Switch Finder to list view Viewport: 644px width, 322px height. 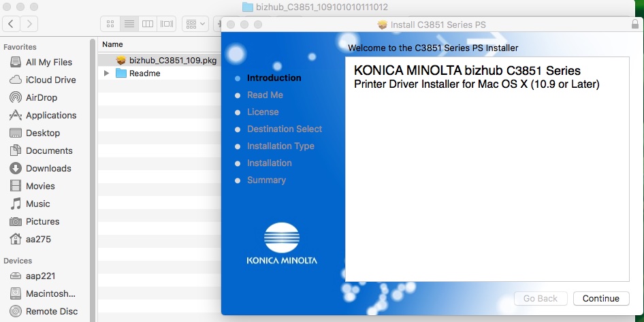click(129, 24)
